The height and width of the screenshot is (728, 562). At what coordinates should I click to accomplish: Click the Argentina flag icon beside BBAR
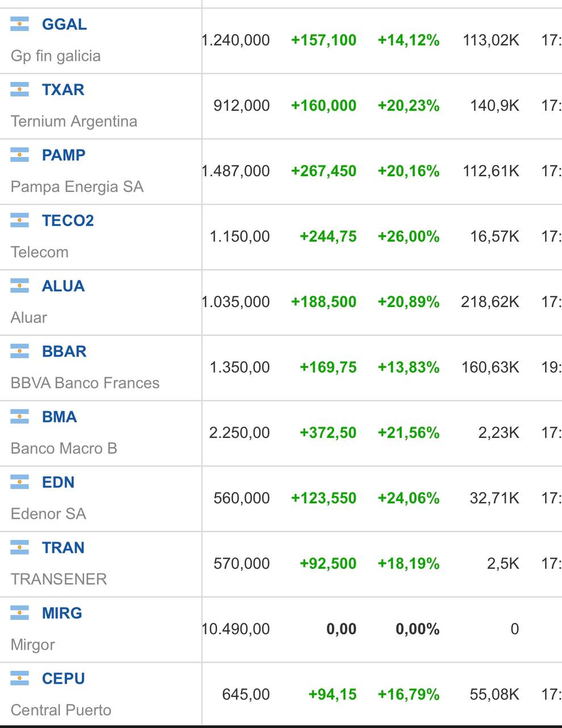pyautogui.click(x=19, y=351)
